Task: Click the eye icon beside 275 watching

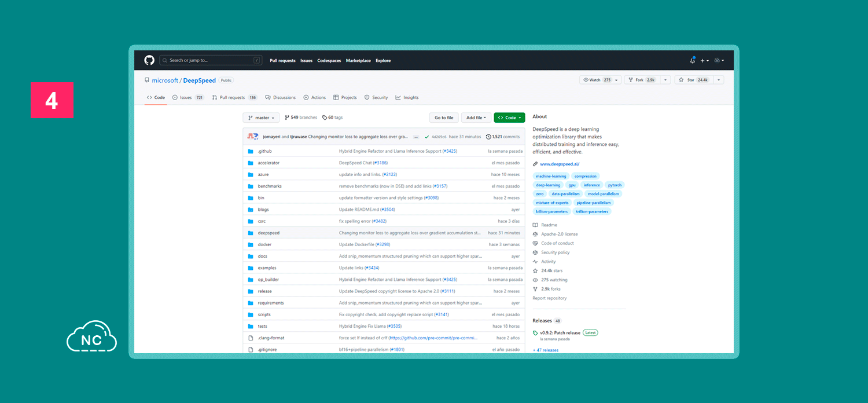Action: 535,280
